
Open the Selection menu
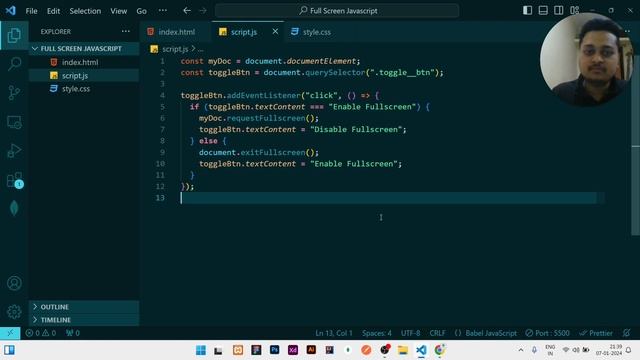85,11
